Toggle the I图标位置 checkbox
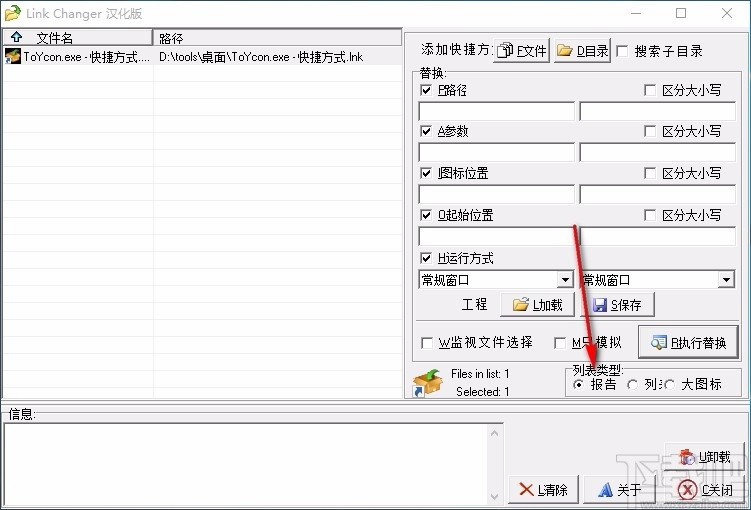This screenshot has width=751, height=510. click(426, 173)
